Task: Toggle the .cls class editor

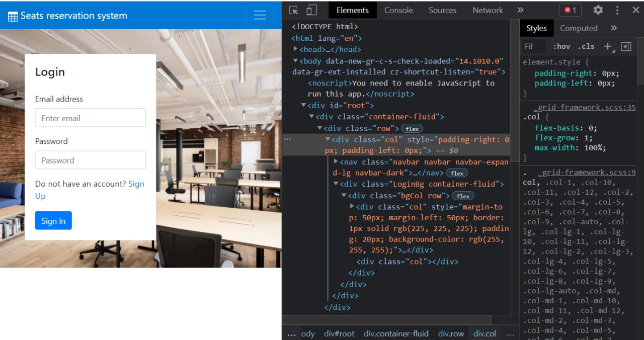Action: click(x=586, y=46)
